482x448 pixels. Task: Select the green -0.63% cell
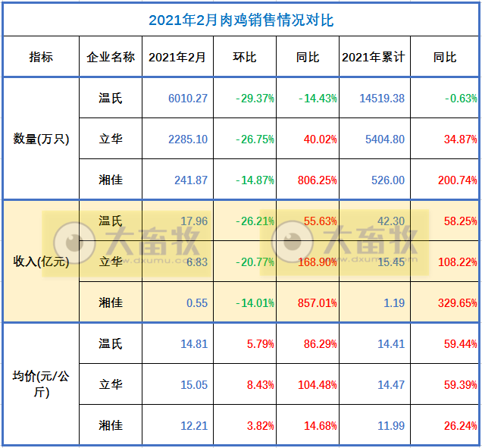click(456, 99)
